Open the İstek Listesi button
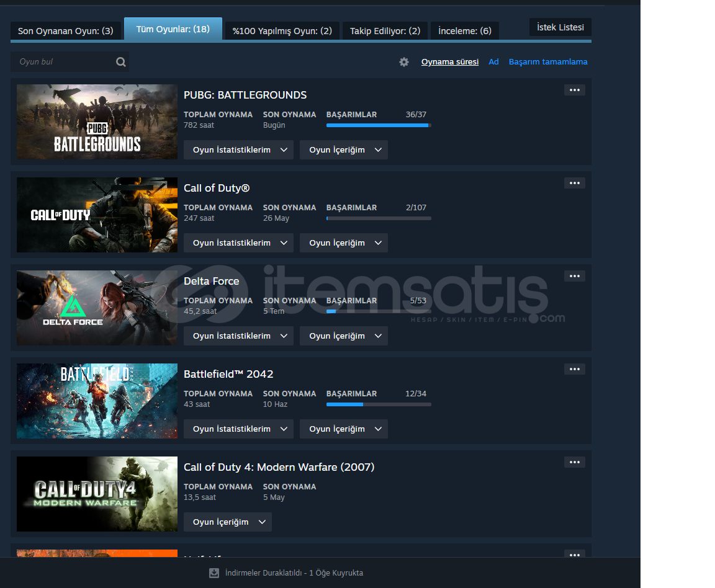This screenshot has width=715, height=588. [560, 27]
